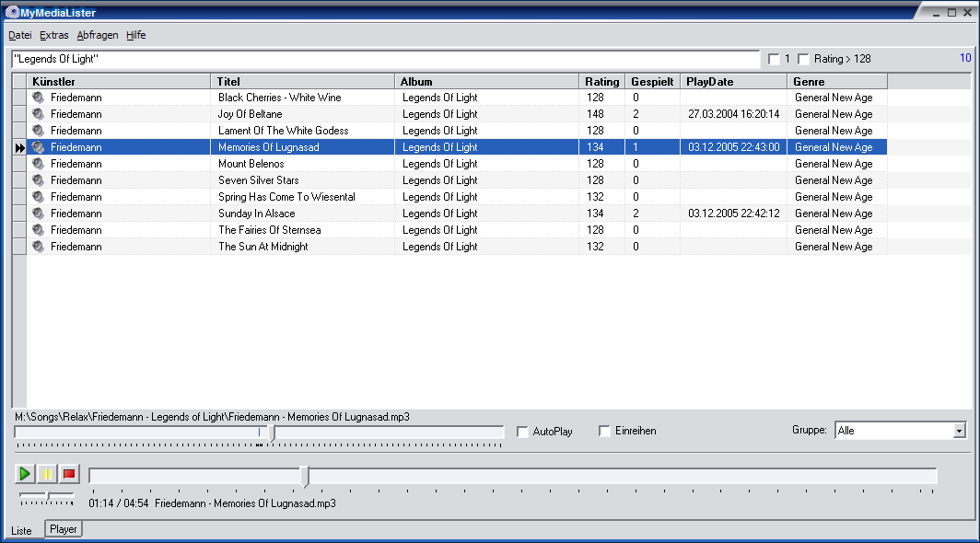Open the Abfragen menu
980x543 pixels.
97,35
